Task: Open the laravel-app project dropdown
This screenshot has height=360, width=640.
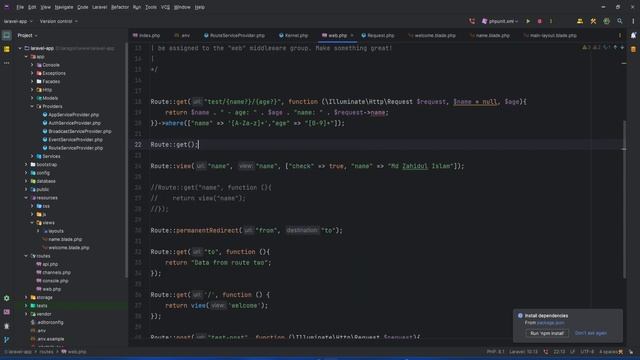Action: [x=18, y=21]
